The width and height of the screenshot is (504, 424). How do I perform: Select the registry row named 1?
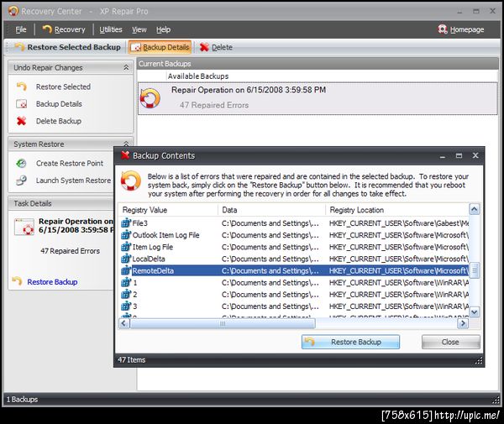(295, 283)
